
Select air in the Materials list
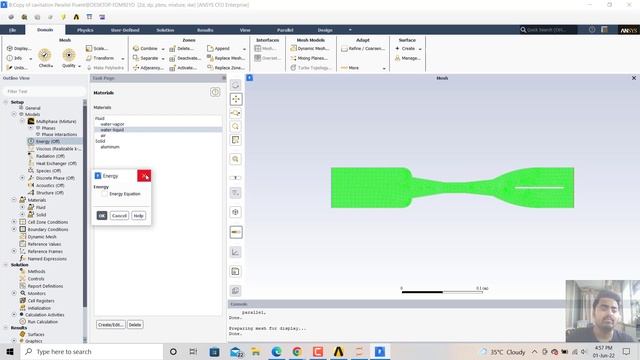coord(103,136)
